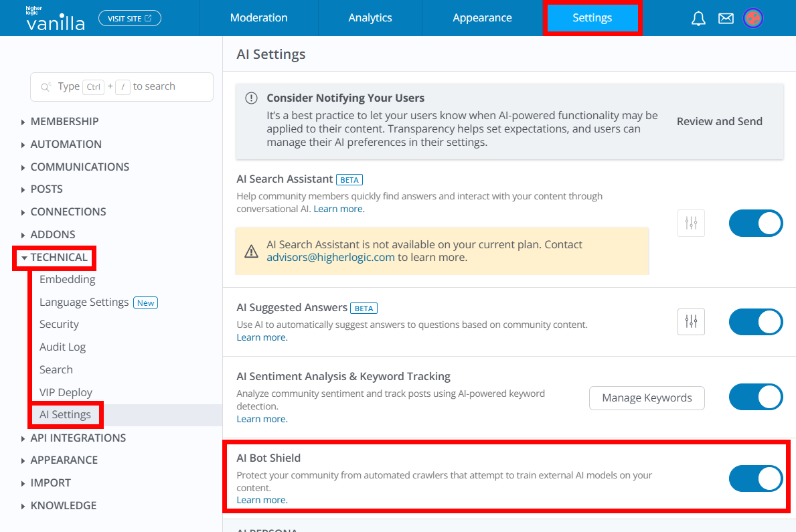796x532 pixels.
Task: Switch to the Moderation tab
Action: click(259, 18)
